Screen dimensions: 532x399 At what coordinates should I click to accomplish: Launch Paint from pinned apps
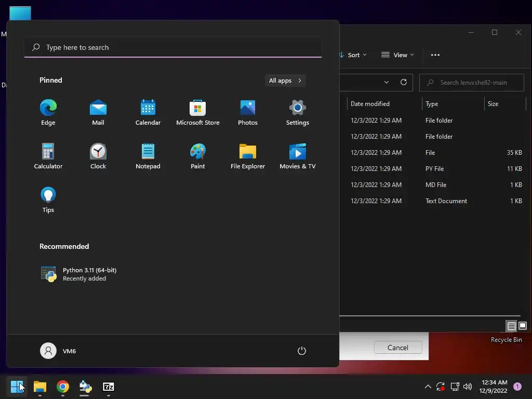click(198, 156)
